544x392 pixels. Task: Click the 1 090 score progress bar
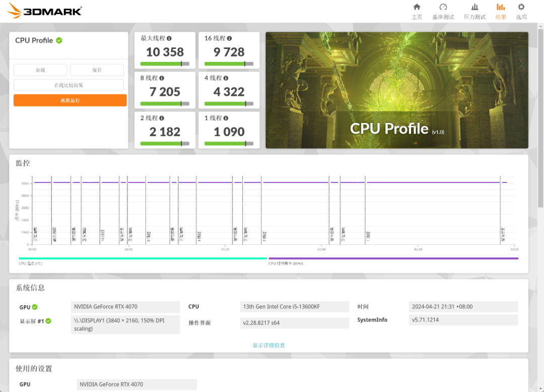click(229, 144)
